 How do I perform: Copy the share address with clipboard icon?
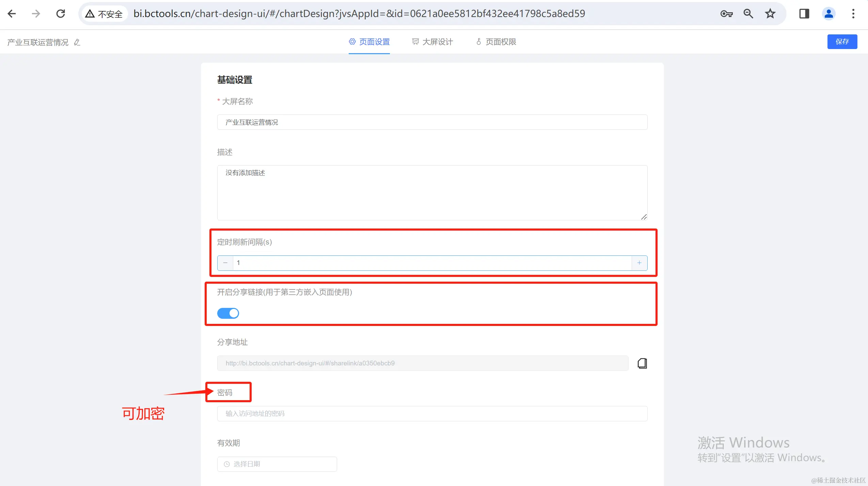click(x=642, y=363)
